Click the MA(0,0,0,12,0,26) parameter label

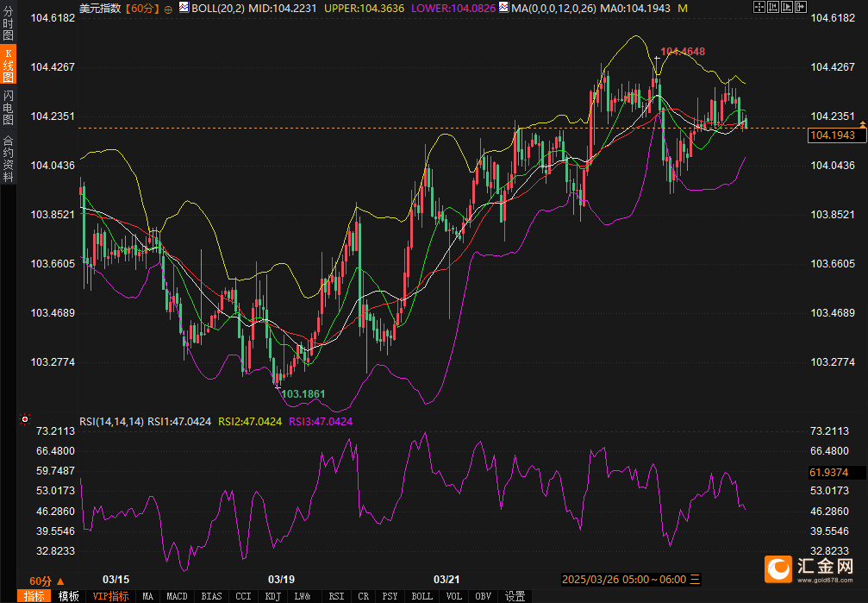[553, 9]
